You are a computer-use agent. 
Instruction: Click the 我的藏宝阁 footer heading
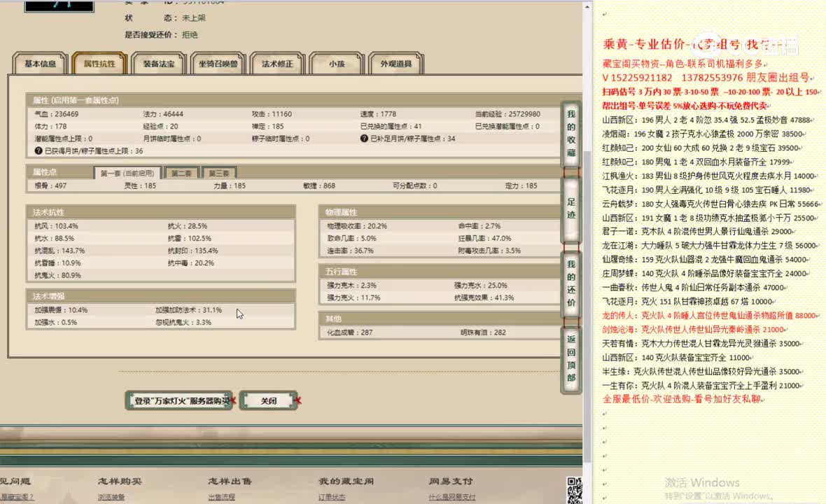point(346,481)
